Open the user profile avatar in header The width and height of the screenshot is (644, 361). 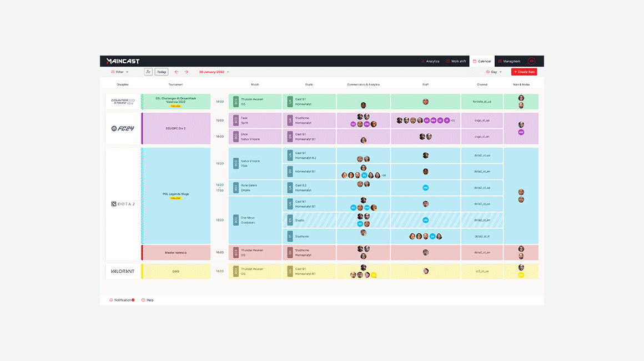click(531, 61)
